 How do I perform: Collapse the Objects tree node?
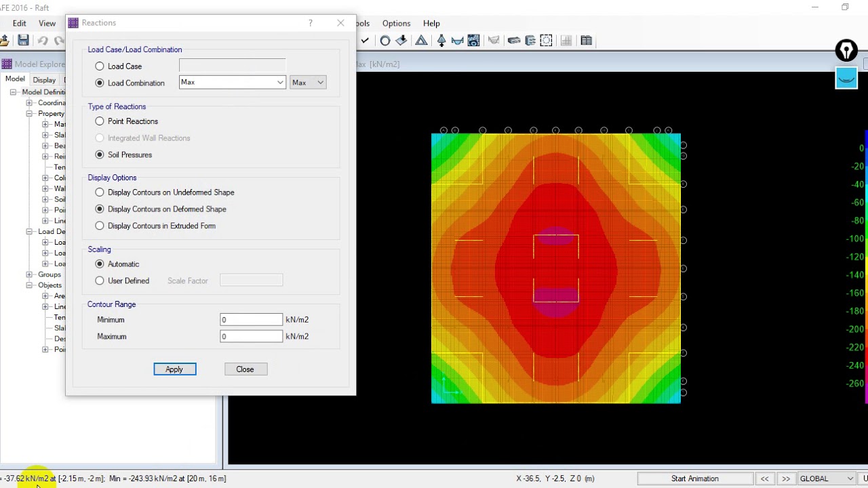click(x=29, y=285)
